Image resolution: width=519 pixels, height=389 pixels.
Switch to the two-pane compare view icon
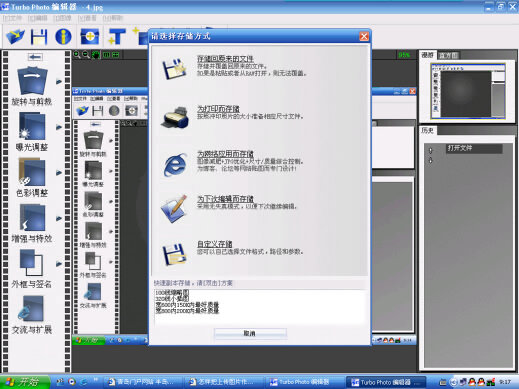(106, 55)
